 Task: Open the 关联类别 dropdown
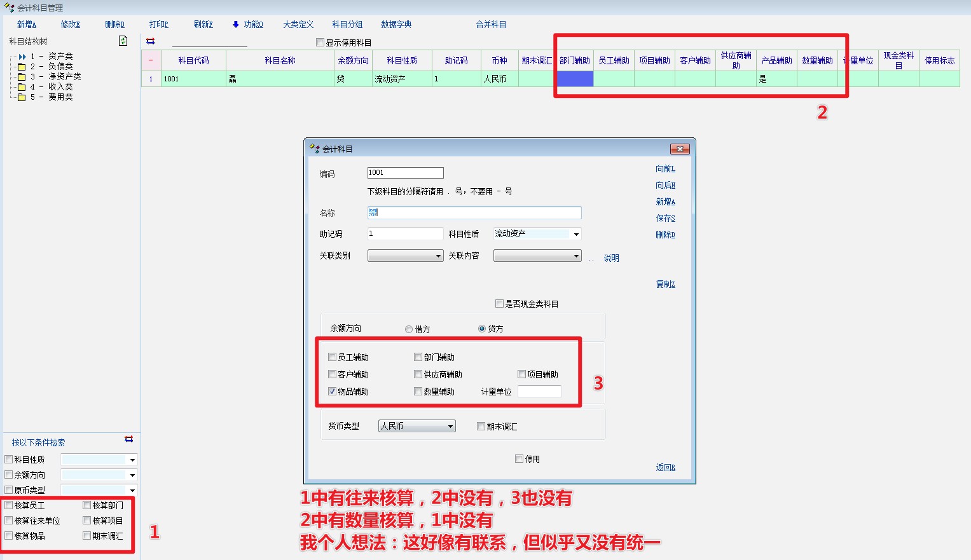438,256
